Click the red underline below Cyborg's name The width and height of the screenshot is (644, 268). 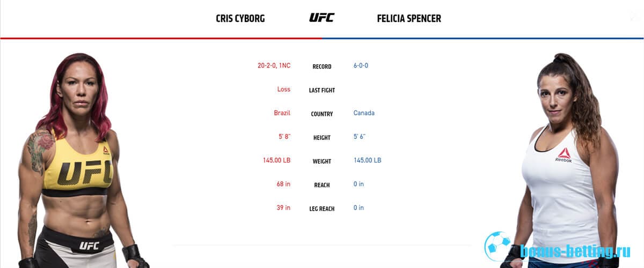pos(161,38)
